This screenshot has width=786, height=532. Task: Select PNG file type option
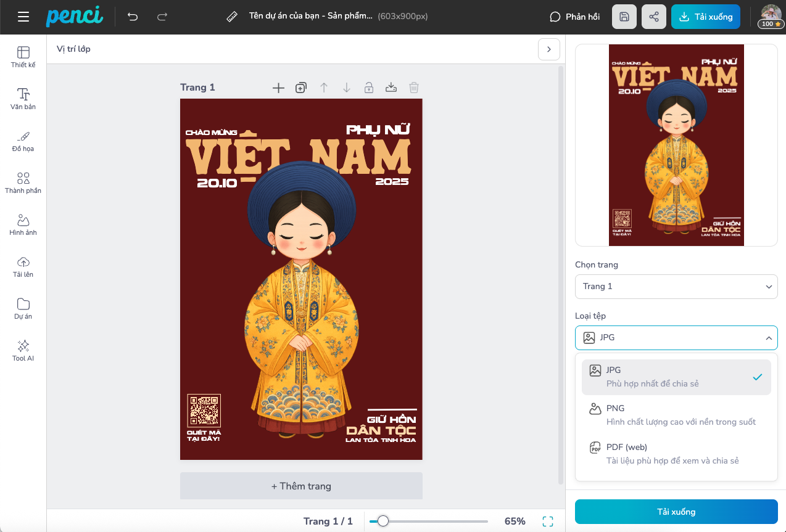point(676,415)
